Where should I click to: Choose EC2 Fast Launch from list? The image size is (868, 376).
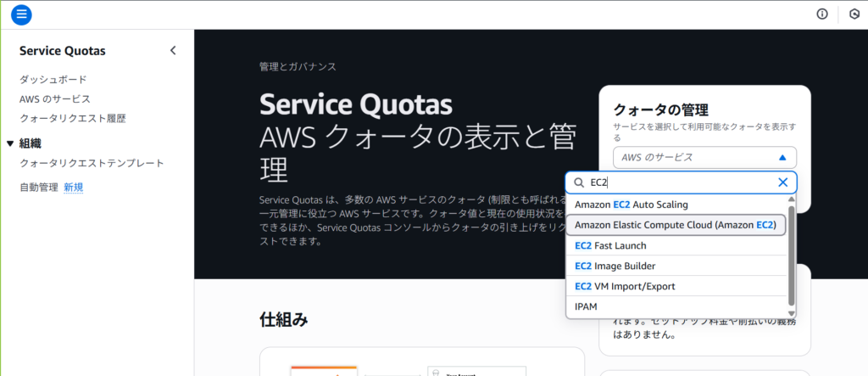(x=610, y=245)
